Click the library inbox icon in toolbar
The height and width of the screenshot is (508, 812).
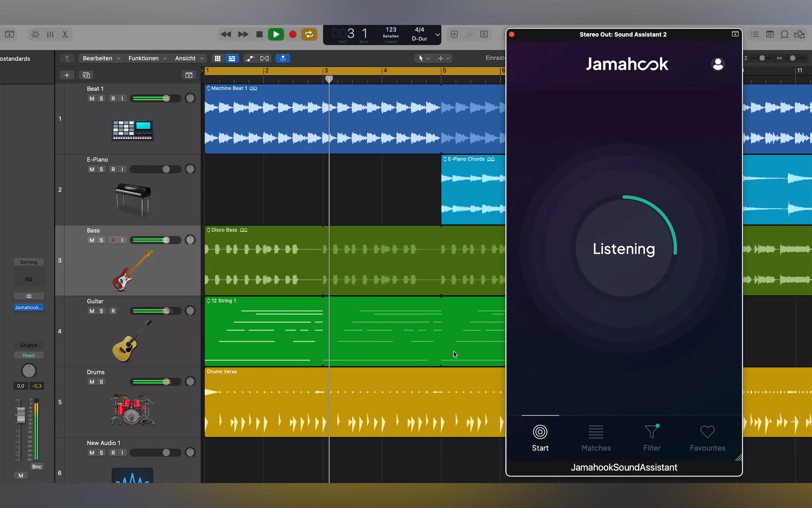click(x=9, y=34)
